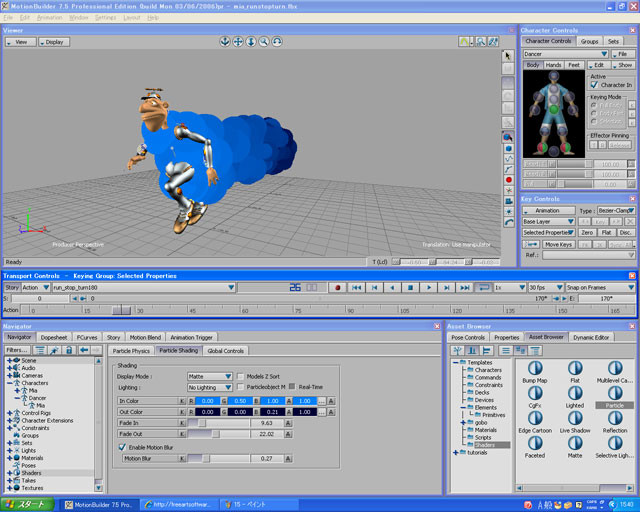The image size is (640, 512).
Task: Click the curved handle icon at toolbar bottom
Action: tap(508, 223)
